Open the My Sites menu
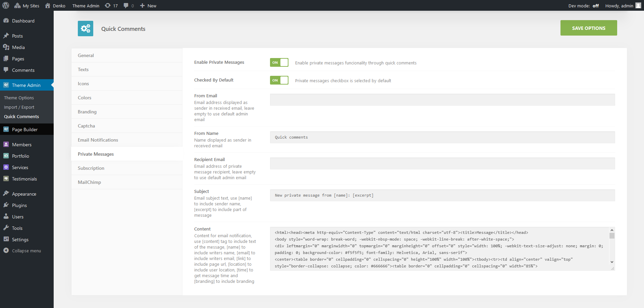This screenshot has width=644, height=308. (x=27, y=6)
